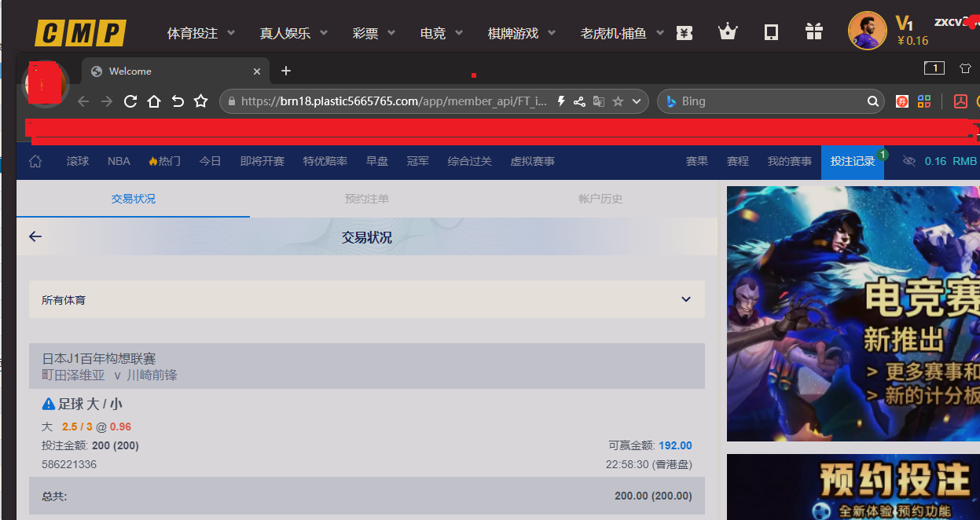Open the gift promotions icon

(x=813, y=31)
